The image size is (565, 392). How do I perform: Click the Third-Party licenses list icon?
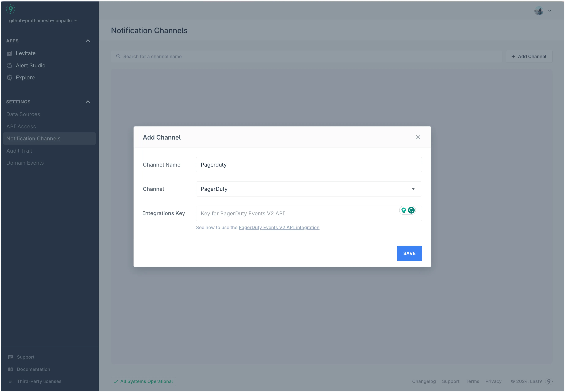(x=10, y=381)
